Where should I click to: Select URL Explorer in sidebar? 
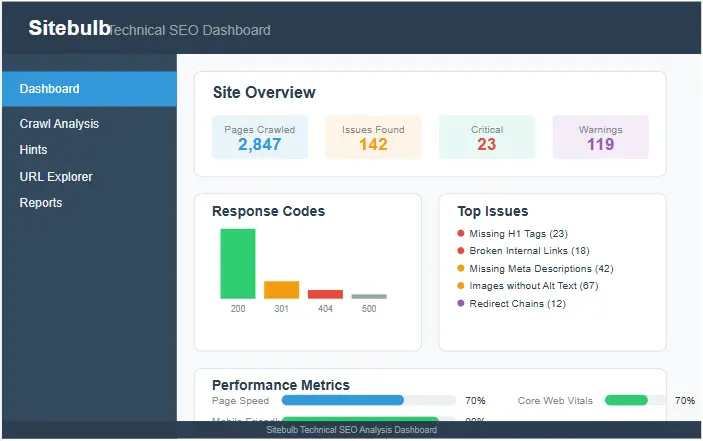click(56, 177)
